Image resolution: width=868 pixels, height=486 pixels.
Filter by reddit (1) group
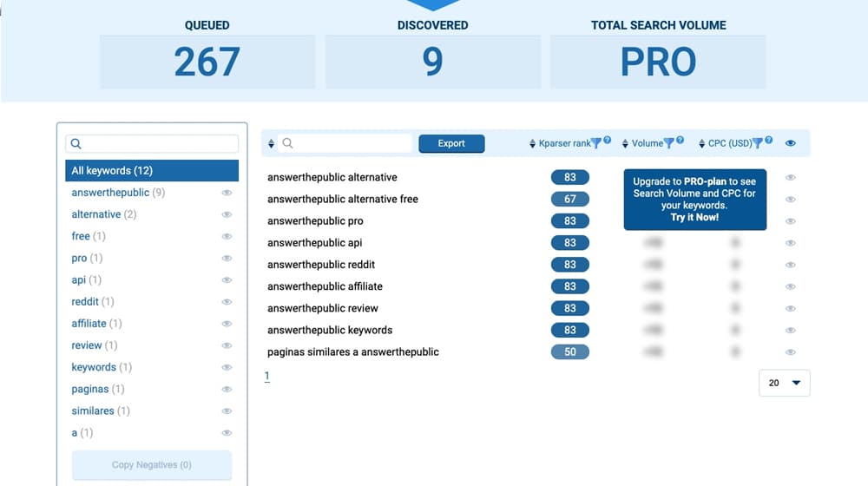point(93,302)
